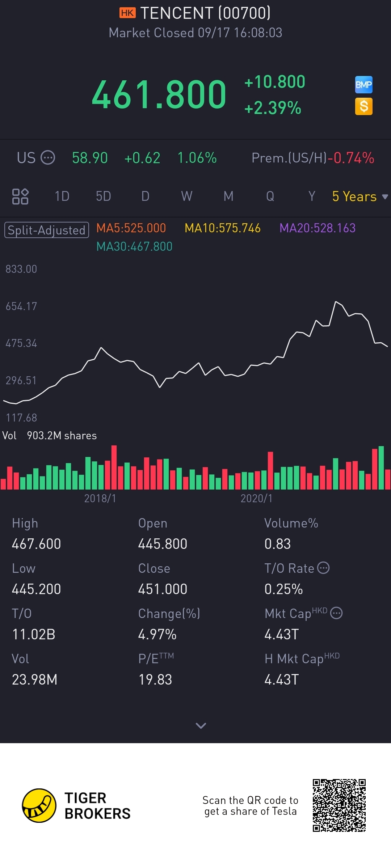Open the 5 Years period dropdown

[x=360, y=196]
